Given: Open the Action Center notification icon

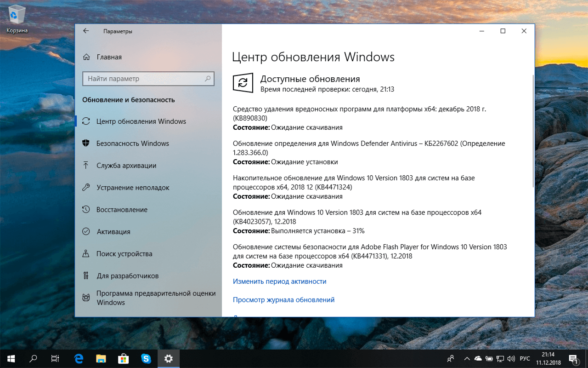Looking at the screenshot, I should [574, 358].
